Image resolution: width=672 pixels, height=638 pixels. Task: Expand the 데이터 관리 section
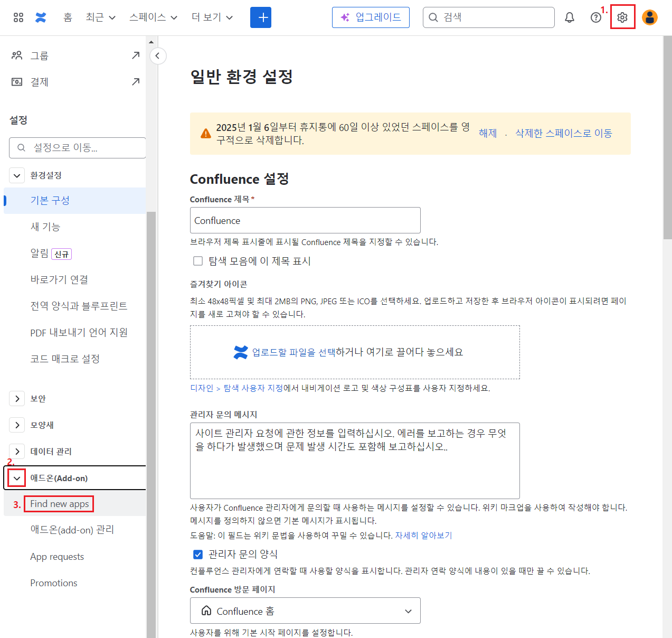17,452
